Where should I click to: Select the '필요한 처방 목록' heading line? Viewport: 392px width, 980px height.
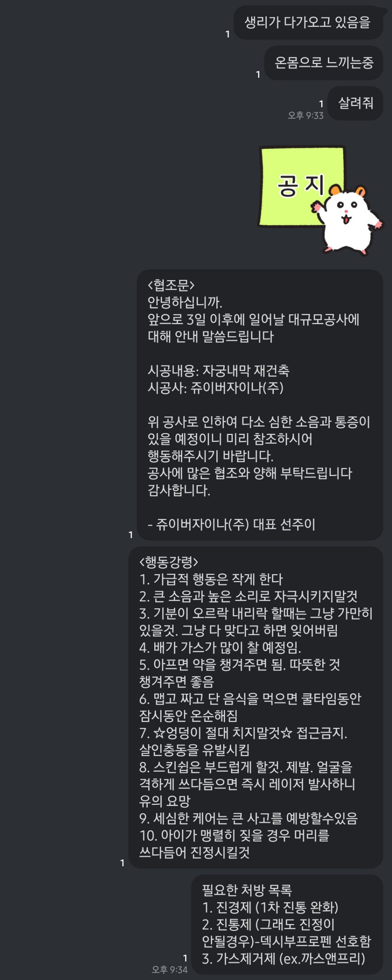(247, 890)
